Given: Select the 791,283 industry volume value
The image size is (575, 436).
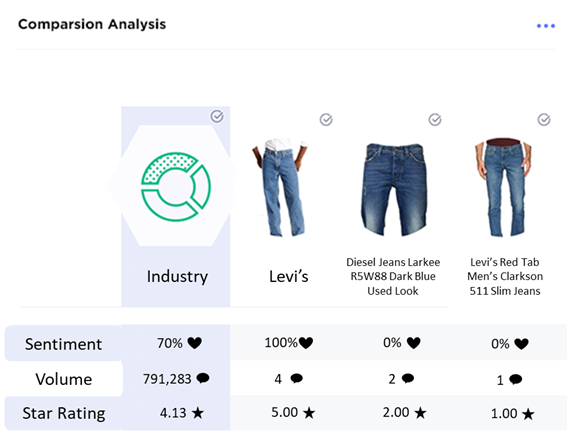Looking at the screenshot, I should pos(167,379).
